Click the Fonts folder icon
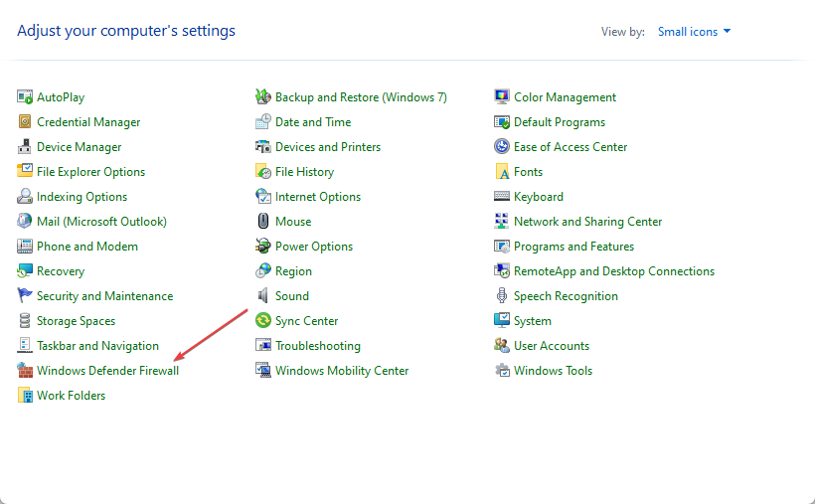Screen dimensions: 815x504 502,172
